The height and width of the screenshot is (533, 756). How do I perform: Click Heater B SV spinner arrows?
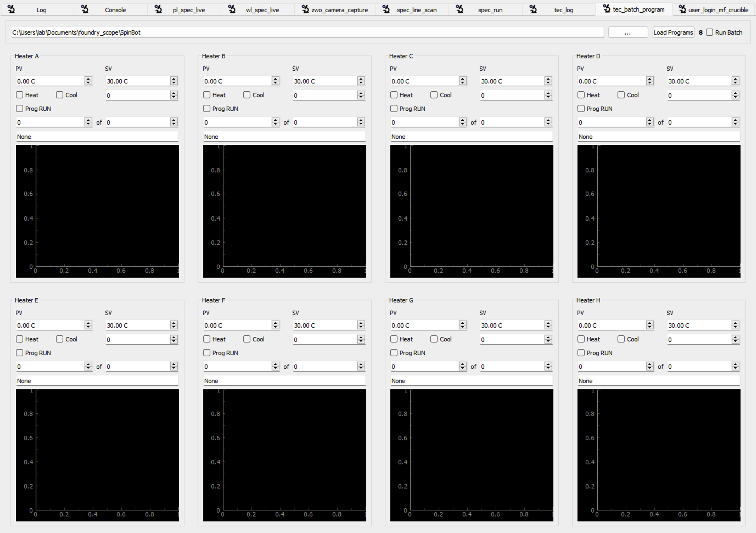click(361, 81)
